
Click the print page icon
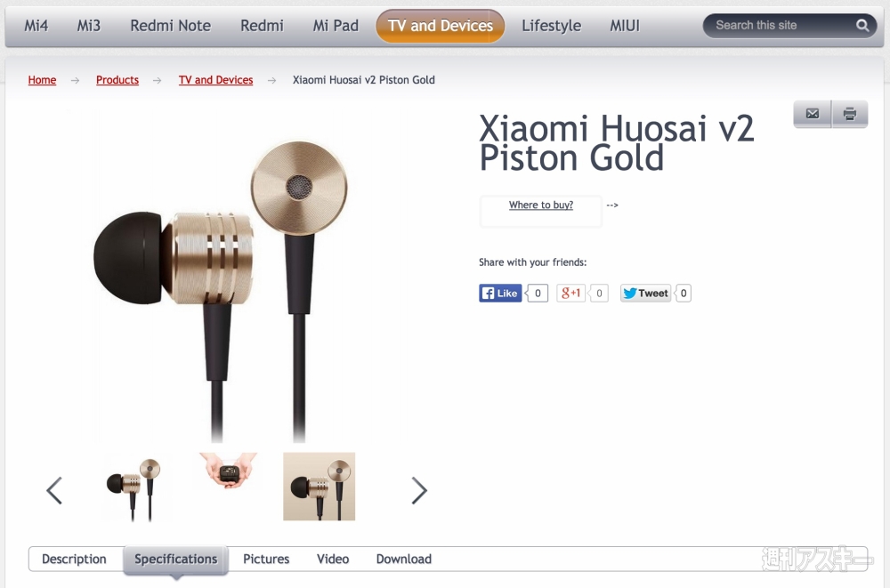pos(850,114)
